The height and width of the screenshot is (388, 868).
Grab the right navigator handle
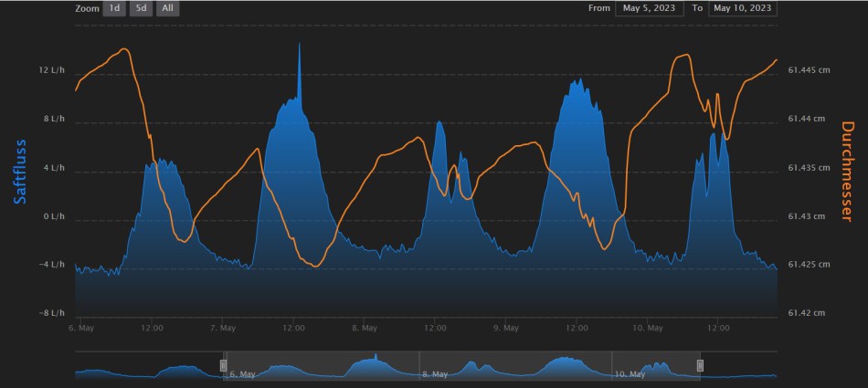click(701, 365)
